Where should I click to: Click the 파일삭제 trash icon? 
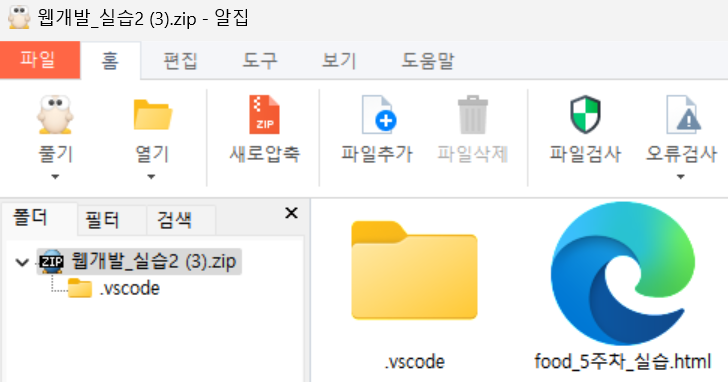473,115
